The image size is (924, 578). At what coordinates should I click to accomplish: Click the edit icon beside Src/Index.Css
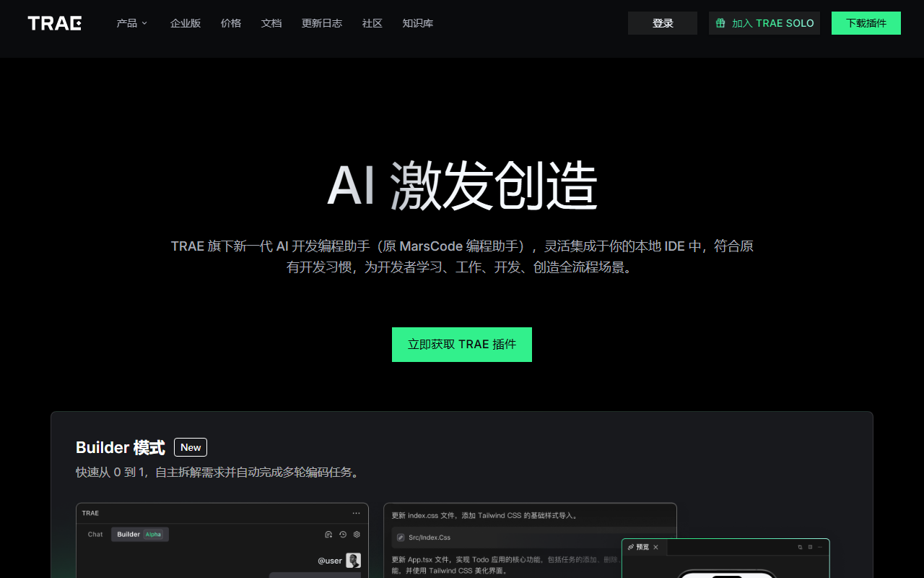tap(401, 538)
